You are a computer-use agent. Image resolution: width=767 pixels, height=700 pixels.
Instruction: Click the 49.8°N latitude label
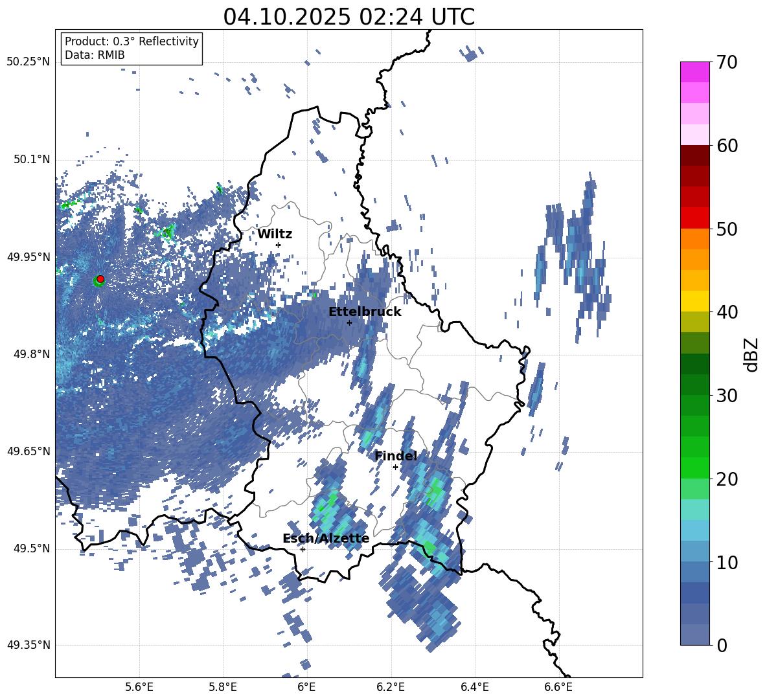(x=32, y=354)
